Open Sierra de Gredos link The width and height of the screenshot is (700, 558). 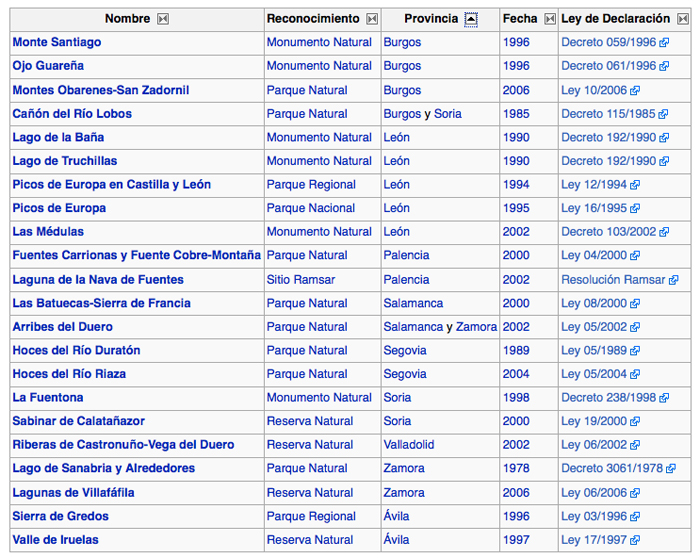pos(60,516)
